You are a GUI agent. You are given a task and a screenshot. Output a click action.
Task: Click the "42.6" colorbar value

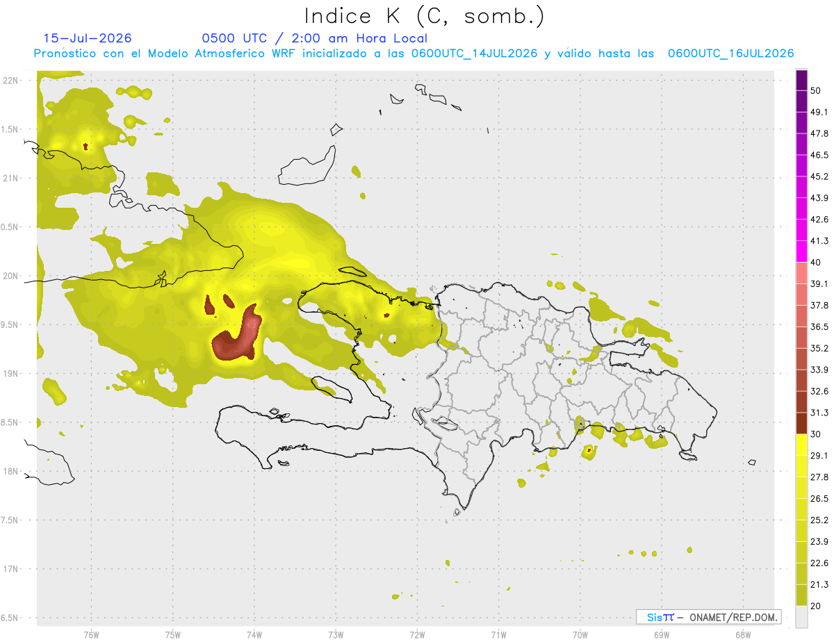click(819, 220)
